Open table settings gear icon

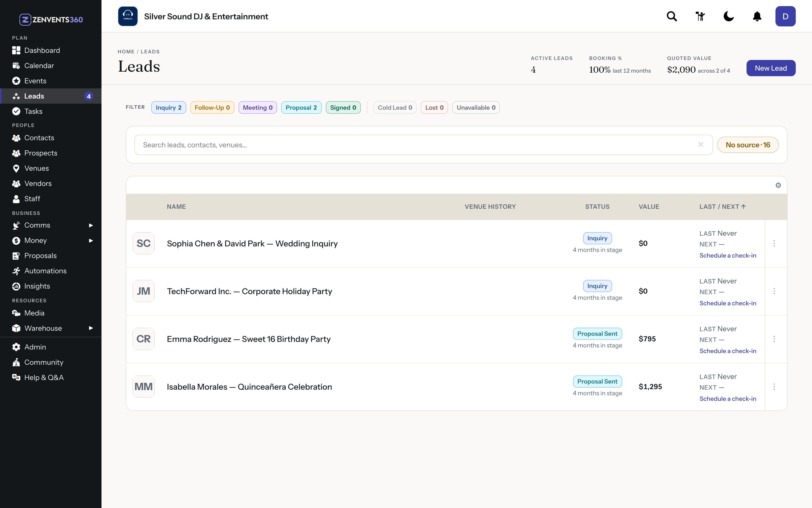(x=778, y=185)
